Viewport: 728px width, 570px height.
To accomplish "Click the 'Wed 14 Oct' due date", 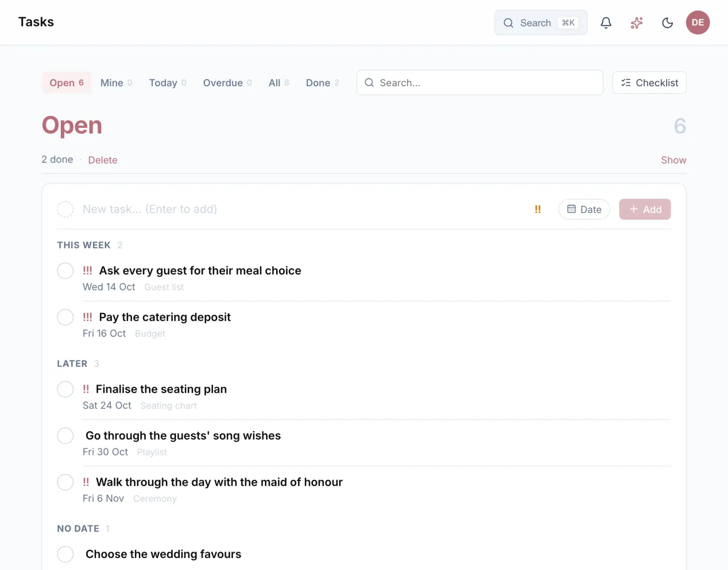I will (x=109, y=287).
